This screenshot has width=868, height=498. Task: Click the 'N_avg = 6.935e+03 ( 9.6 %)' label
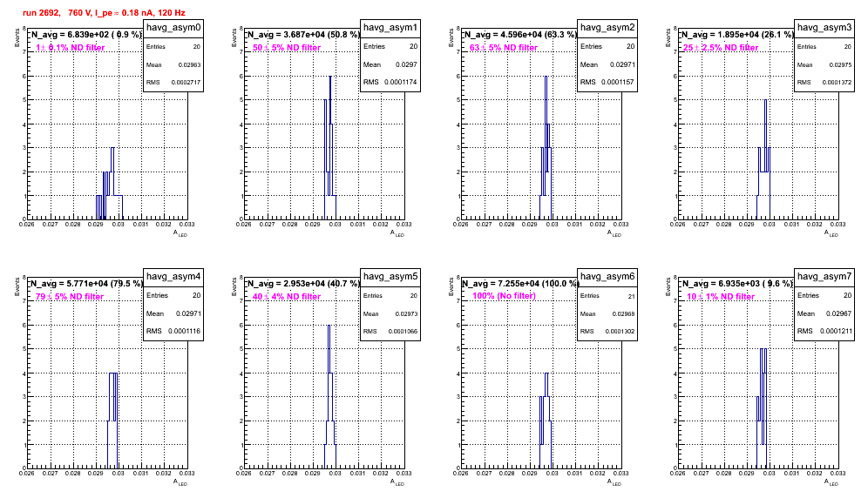click(x=738, y=283)
